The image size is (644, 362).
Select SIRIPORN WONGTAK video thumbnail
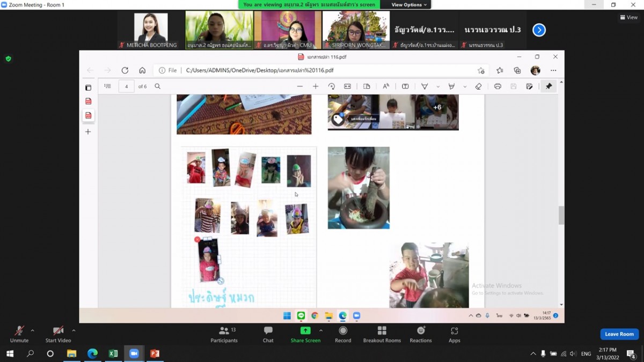356,31
